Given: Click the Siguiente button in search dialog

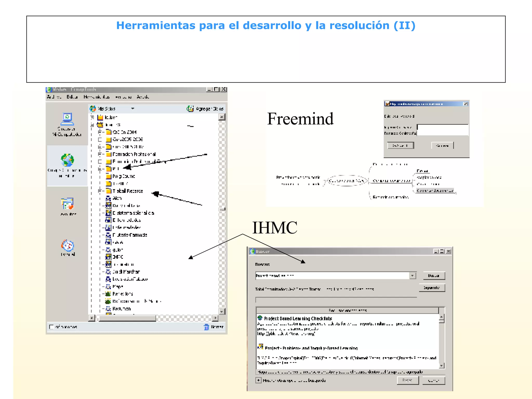Looking at the screenshot, I should (x=432, y=288).
